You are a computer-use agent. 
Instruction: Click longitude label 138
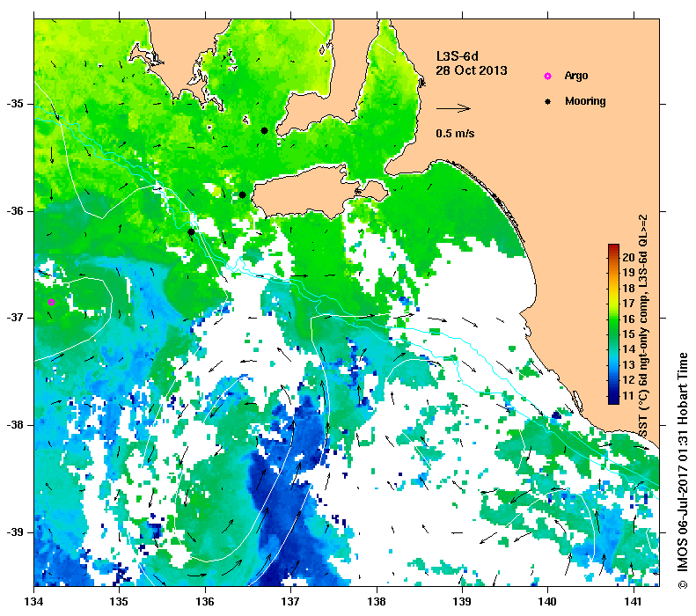pyautogui.click(x=377, y=601)
